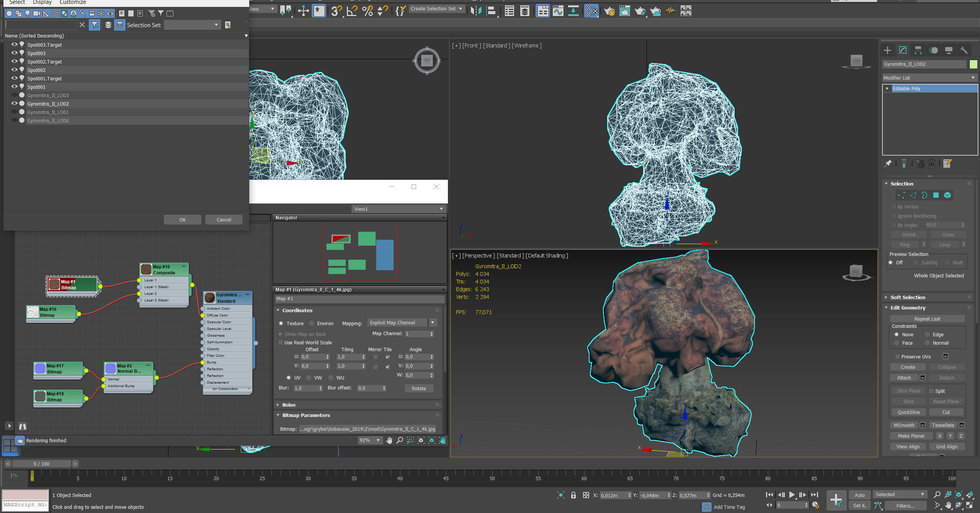Enable Use Real-World Scale

coord(281,342)
